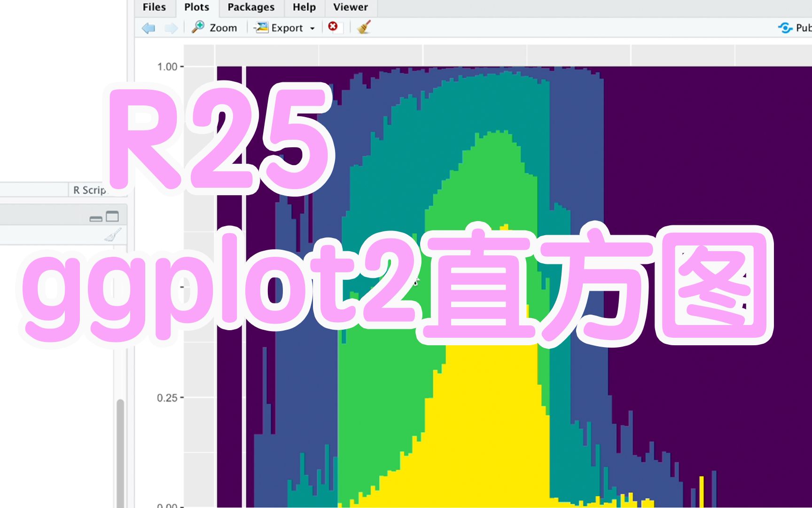Switch to the Files tab
This screenshot has height=508, width=812.
pos(154,7)
